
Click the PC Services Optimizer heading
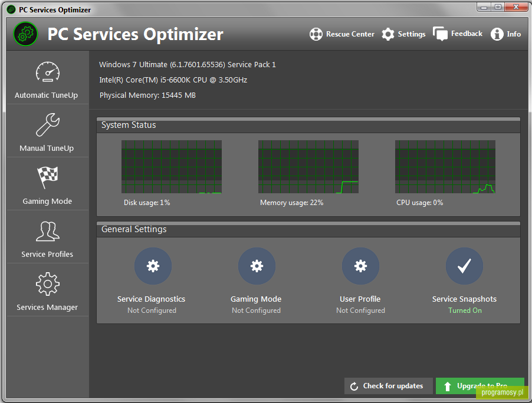tap(136, 34)
